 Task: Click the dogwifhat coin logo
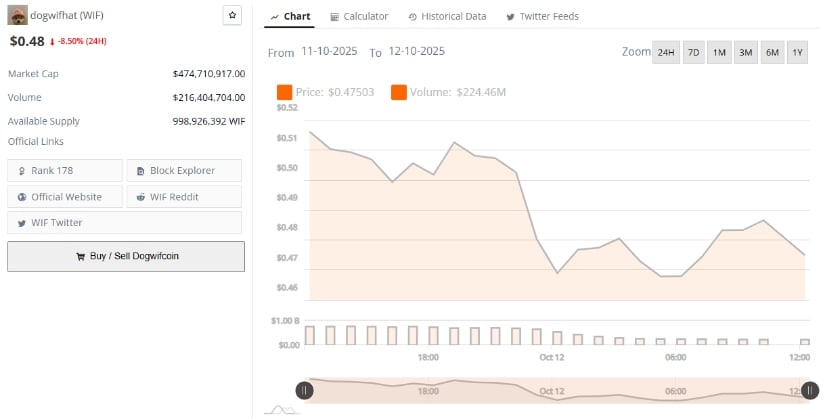[x=17, y=16]
